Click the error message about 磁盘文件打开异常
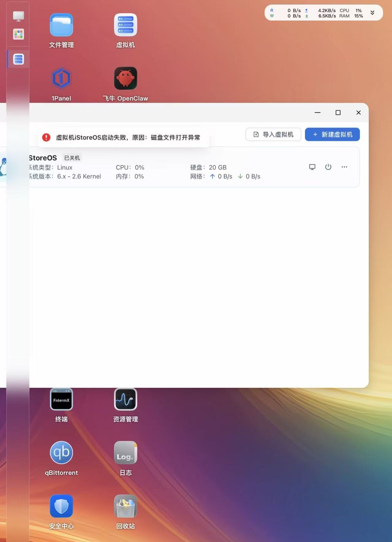 click(128, 138)
